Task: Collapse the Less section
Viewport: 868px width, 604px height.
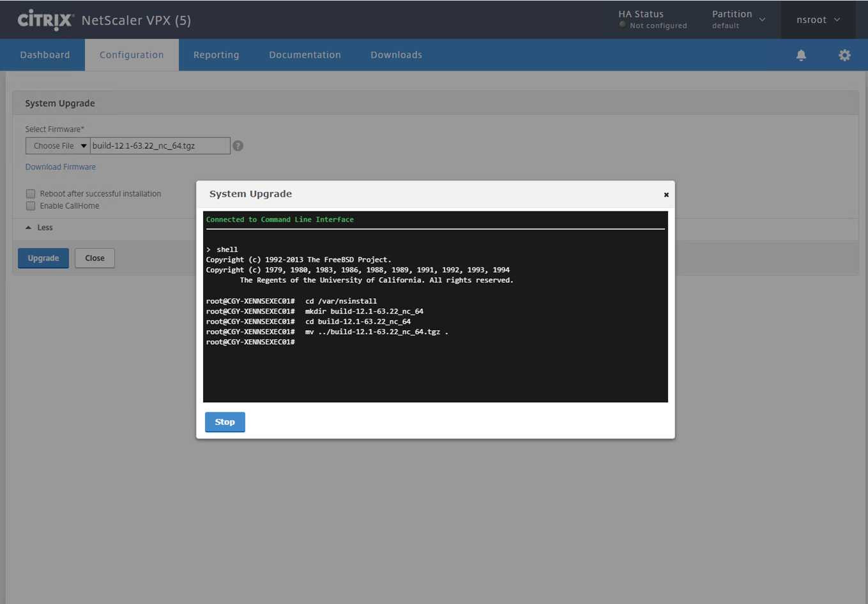Action: [39, 227]
